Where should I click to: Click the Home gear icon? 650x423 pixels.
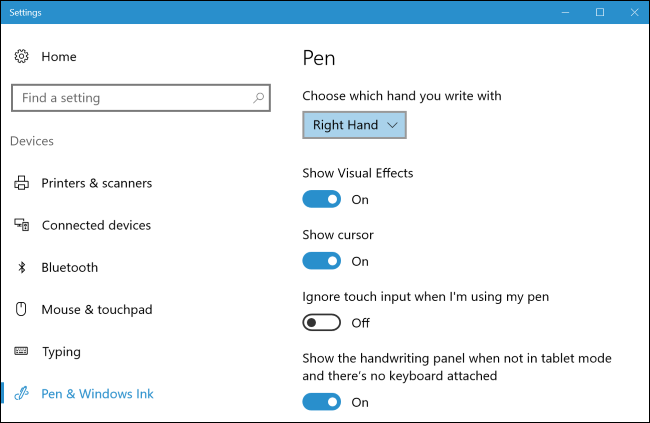click(x=22, y=57)
